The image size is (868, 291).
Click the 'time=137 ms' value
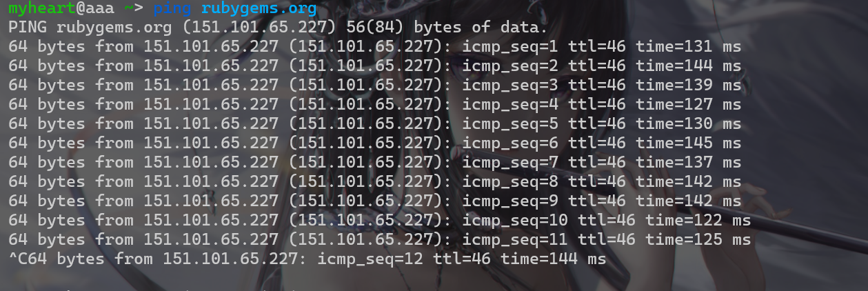point(688,163)
